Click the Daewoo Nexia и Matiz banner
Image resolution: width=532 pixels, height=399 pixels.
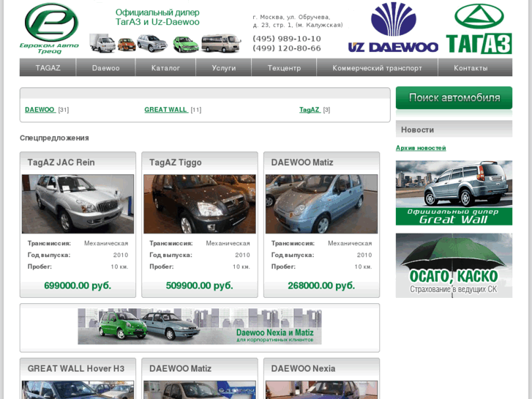[x=200, y=327]
